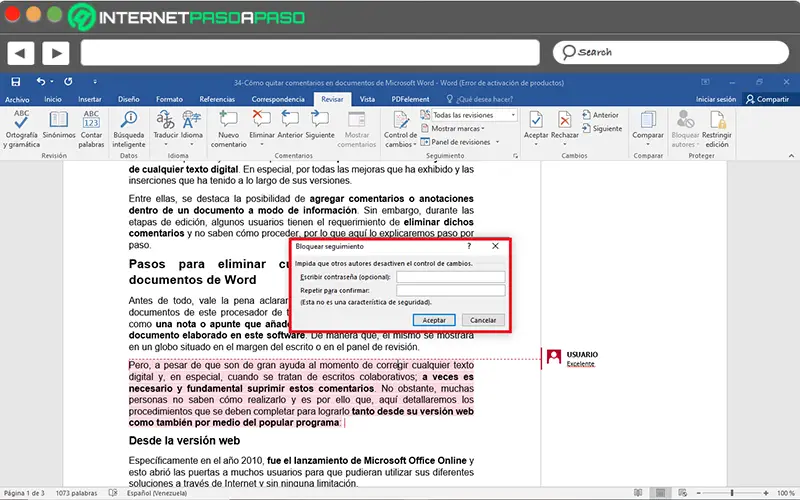Click zoom out minus button
Viewport: 800px width, 500px height.
point(698,493)
